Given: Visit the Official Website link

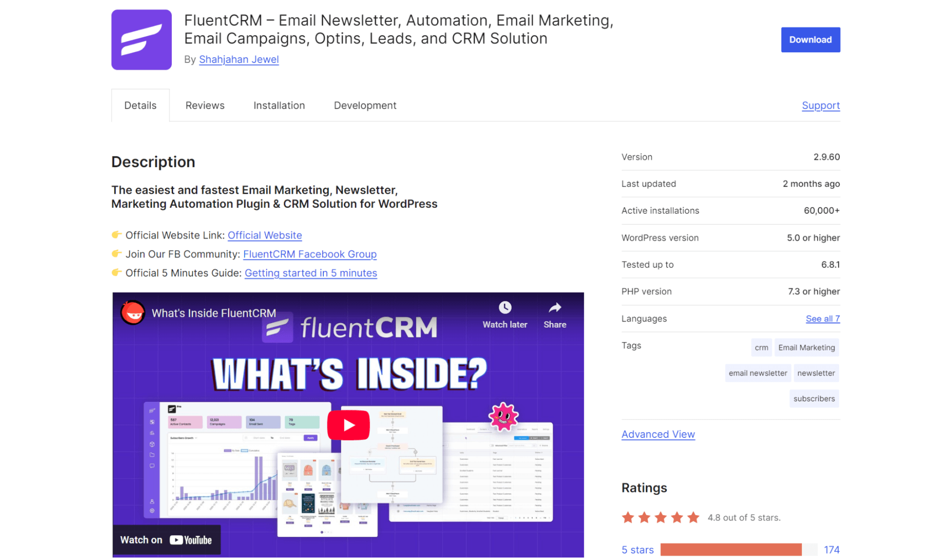Looking at the screenshot, I should point(265,235).
